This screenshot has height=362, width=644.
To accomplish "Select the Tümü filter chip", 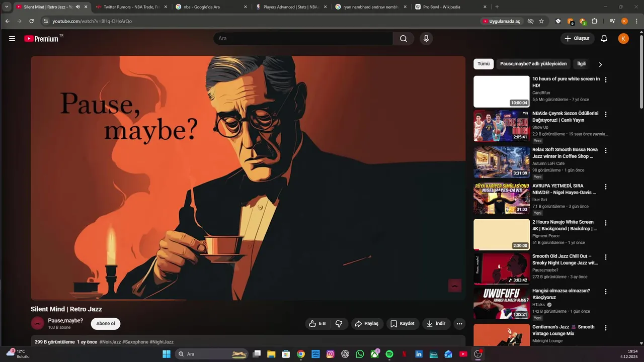I will [x=484, y=64].
